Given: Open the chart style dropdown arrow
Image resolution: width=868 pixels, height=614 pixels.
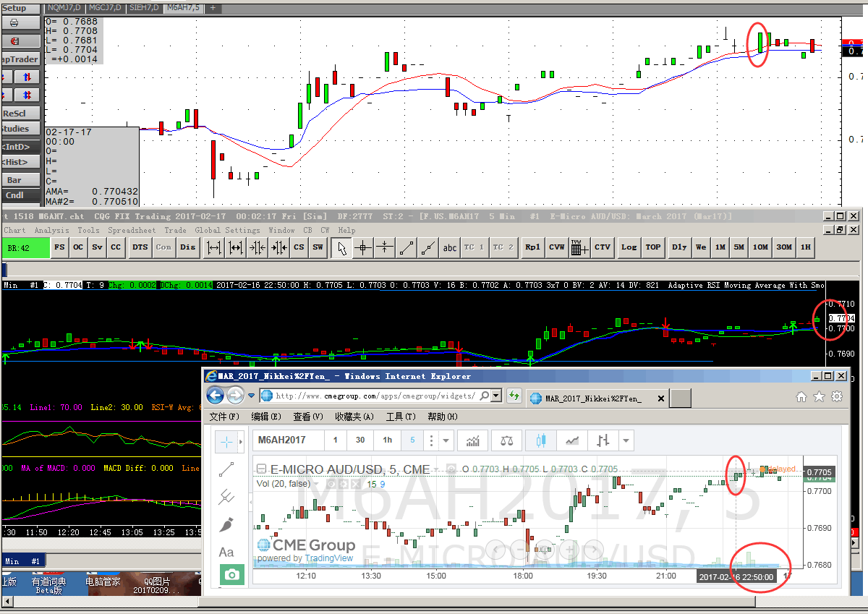Looking at the screenshot, I should click(626, 440).
